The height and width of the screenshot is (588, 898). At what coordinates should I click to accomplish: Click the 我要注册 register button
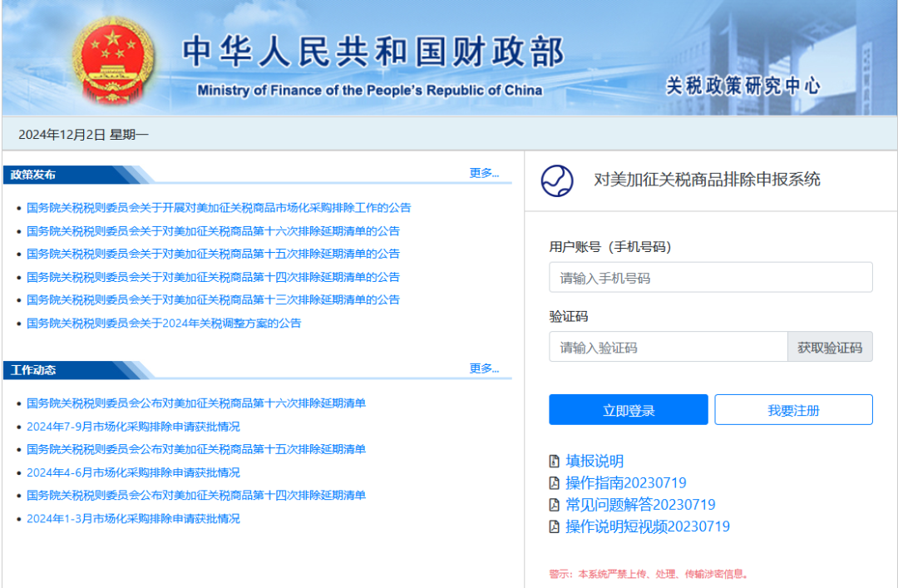tap(793, 410)
